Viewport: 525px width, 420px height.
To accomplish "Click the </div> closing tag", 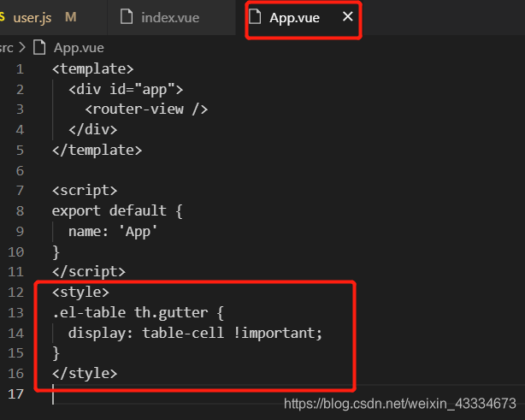I will point(92,130).
